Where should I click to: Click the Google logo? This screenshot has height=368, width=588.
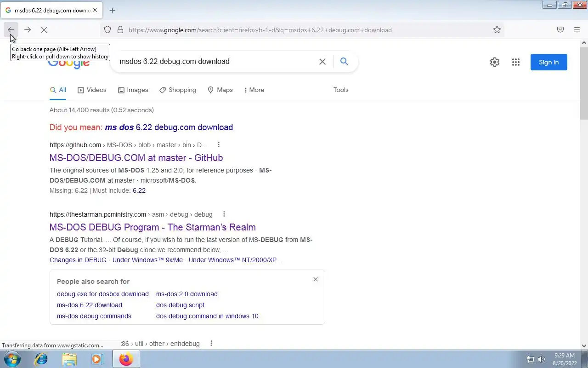click(x=69, y=64)
